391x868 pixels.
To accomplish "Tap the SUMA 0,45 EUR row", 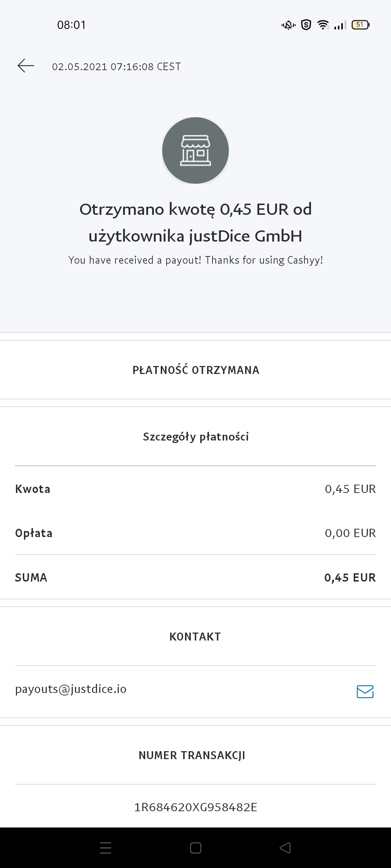I will (x=195, y=577).
